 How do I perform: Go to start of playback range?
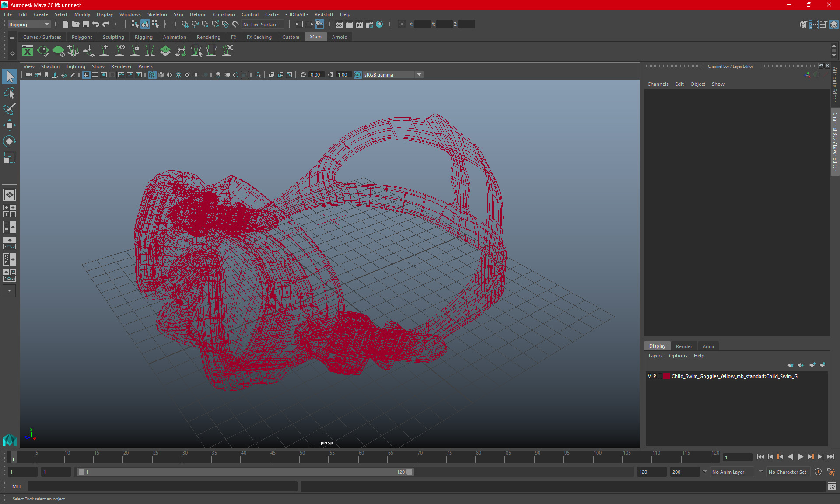click(760, 457)
